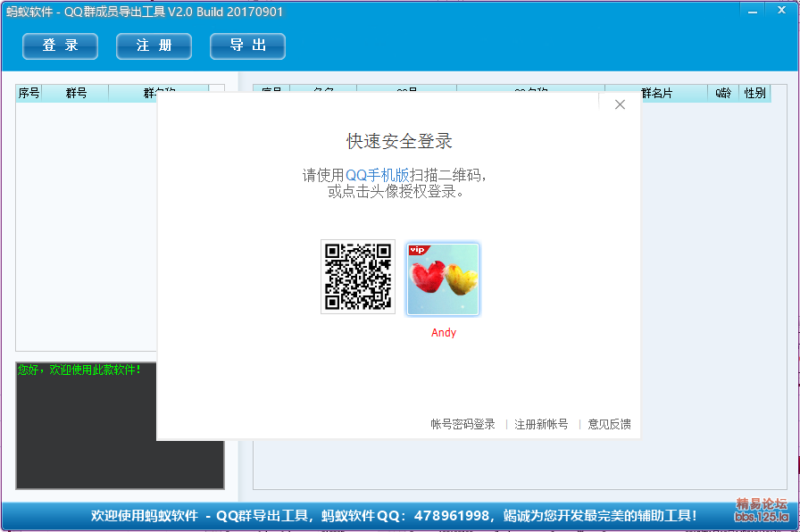Viewport: 800px width, 532px height.
Task: Click the green welcome message in log panel
Action: pyautogui.click(x=79, y=370)
